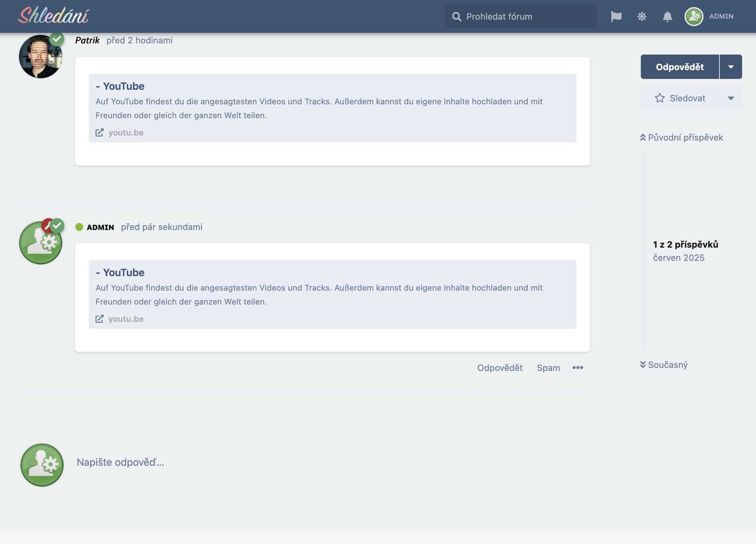Expand the arrow next to Odpovědět button
This screenshot has height=544, width=756.
pos(731,67)
